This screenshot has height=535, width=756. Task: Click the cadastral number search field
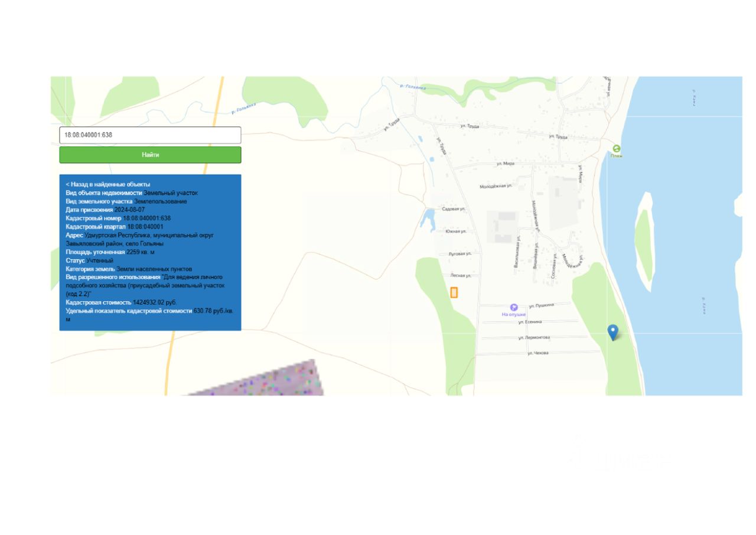pos(150,135)
